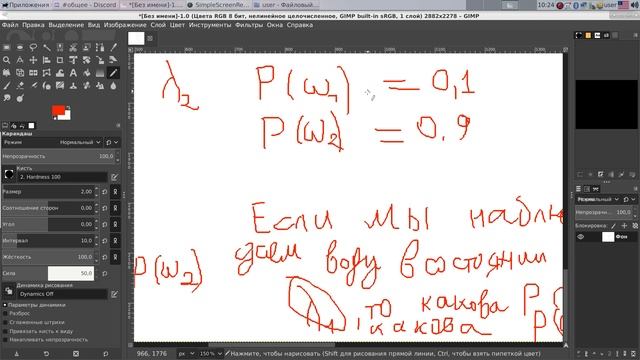This screenshot has width=640, height=360.
Task: Select the Alignment tool
Action: pyautogui.click(x=47, y=60)
